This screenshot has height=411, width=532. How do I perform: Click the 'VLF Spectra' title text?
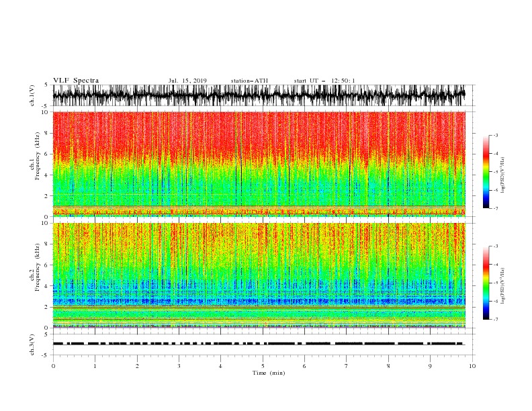click(x=76, y=81)
